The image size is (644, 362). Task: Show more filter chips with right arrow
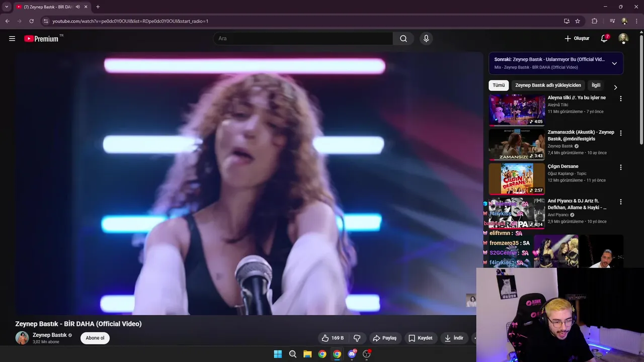[x=615, y=87]
